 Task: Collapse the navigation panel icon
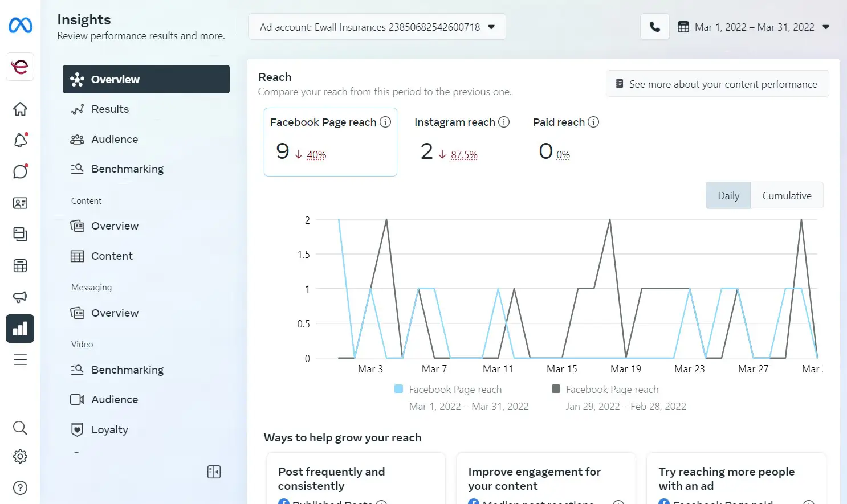[214, 472]
